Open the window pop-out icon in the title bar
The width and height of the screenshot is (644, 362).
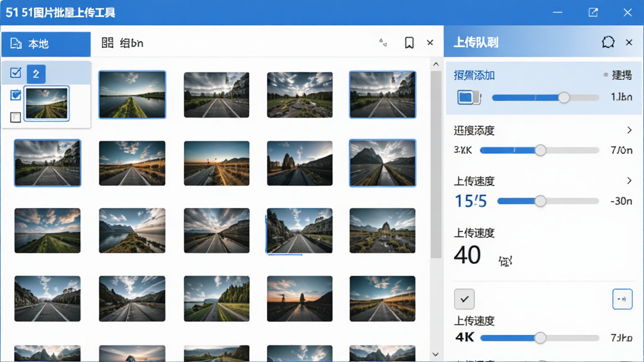pyautogui.click(x=593, y=13)
